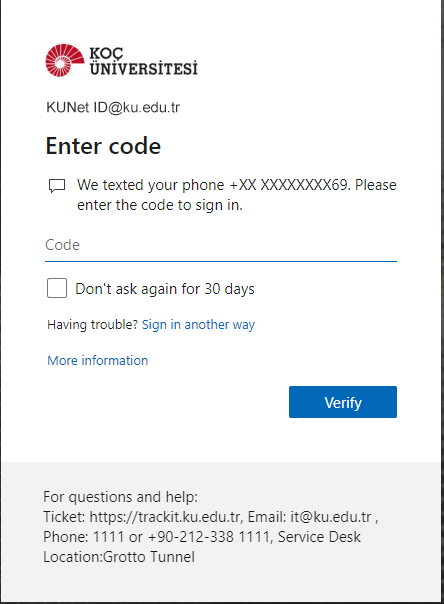The height and width of the screenshot is (604, 444).
Task: Click the KUNet ID@ku.edu.tr account text
Action: 113,107
